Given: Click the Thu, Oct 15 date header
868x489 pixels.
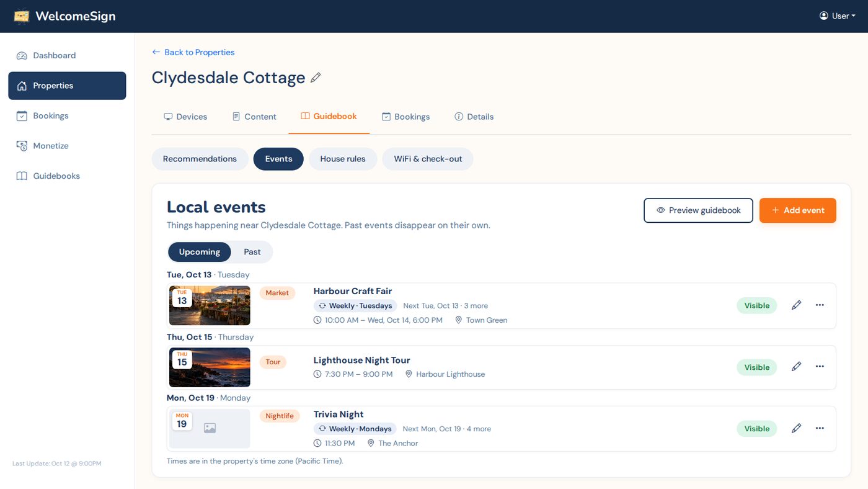Looking at the screenshot, I should (210, 337).
